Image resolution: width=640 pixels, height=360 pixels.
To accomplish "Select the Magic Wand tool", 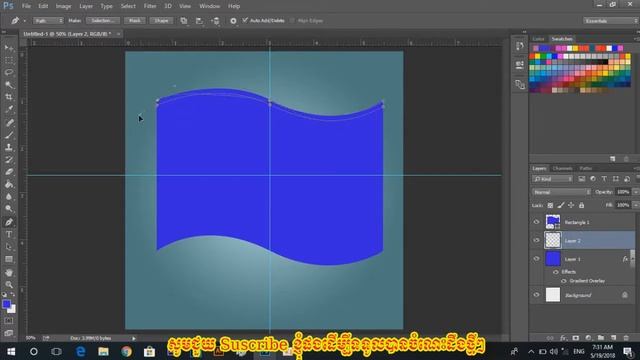I will [x=9, y=85].
